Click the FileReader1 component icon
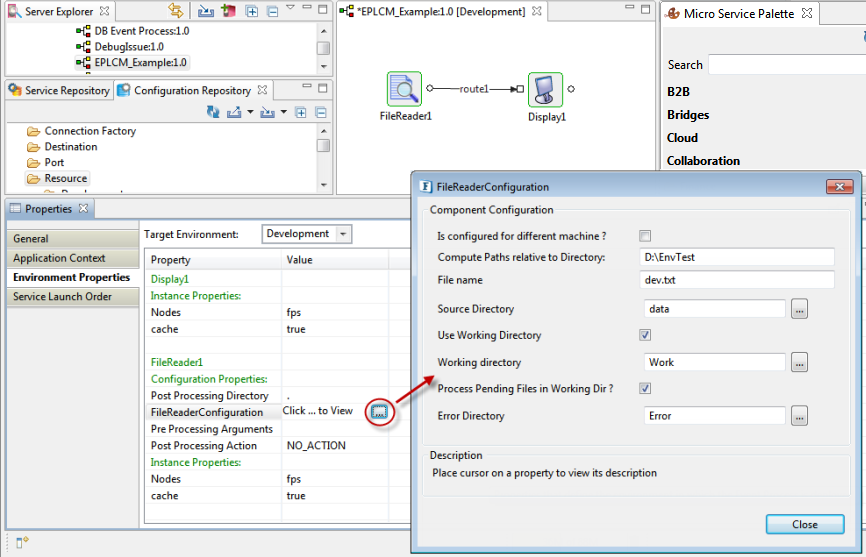Screen dimensions: 866x557 tap(404, 89)
